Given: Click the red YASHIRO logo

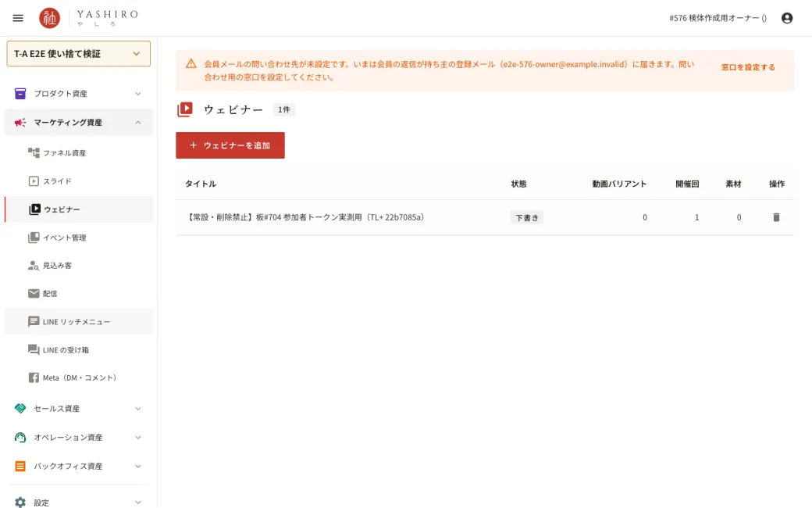Looking at the screenshot, I should click(50, 18).
